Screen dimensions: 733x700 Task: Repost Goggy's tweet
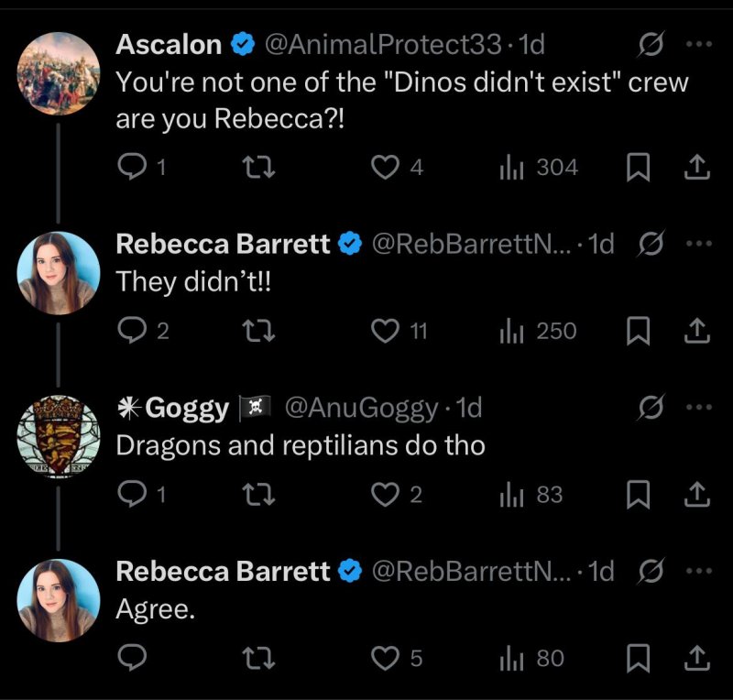click(x=261, y=495)
